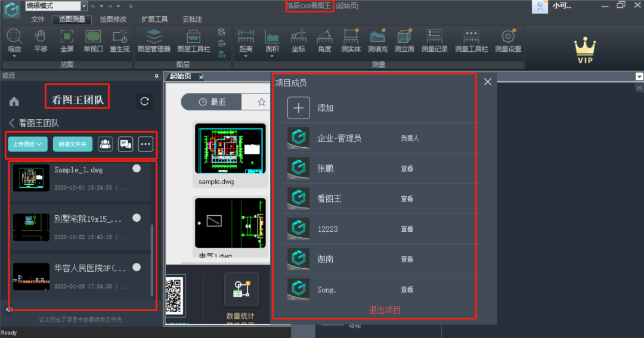Expand the 距离 dropdown arrow
644x338 pixels.
tap(246, 56)
